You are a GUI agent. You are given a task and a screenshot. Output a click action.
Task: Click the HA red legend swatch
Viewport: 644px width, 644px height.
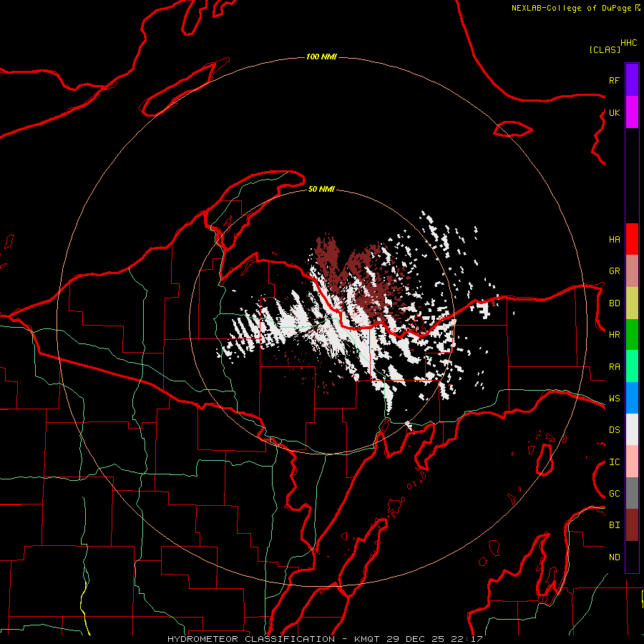click(x=632, y=239)
